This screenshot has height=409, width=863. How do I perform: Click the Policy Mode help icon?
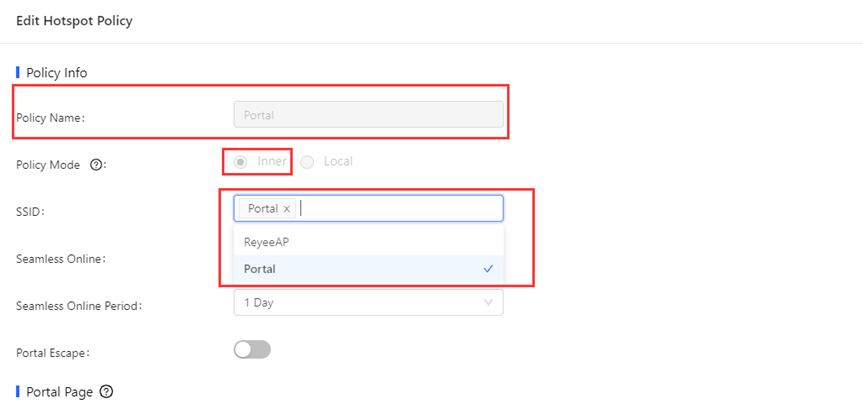click(95, 165)
